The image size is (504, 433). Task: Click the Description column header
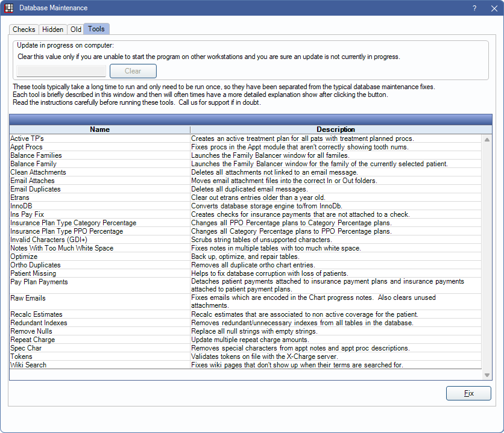[x=336, y=129]
